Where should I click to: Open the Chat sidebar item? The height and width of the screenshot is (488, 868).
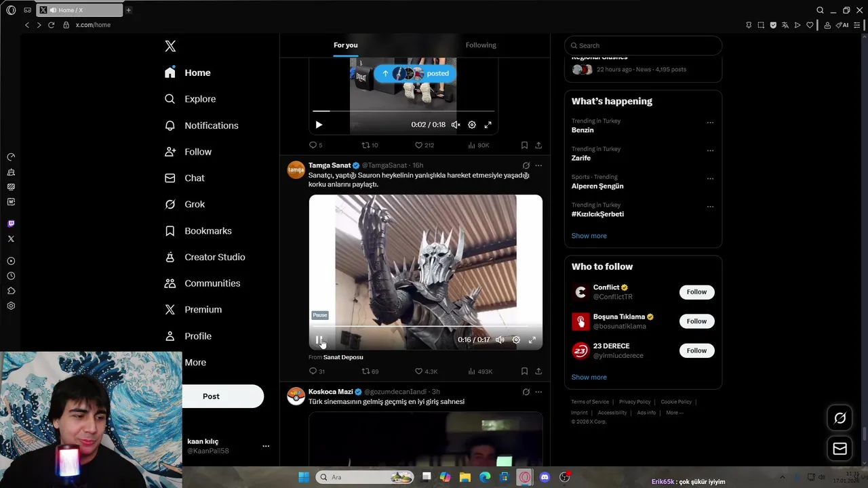click(x=184, y=178)
